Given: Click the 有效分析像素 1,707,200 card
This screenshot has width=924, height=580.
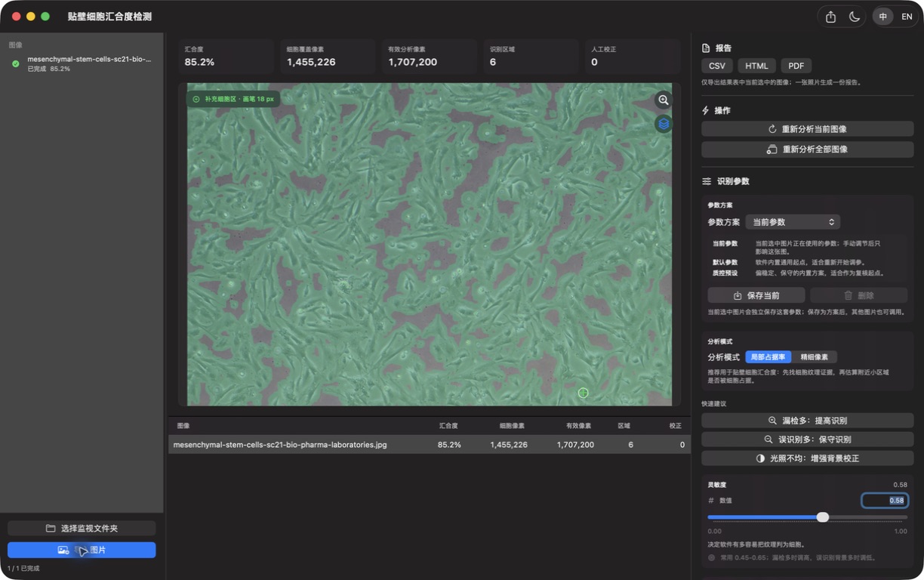Looking at the screenshot, I should (429, 57).
